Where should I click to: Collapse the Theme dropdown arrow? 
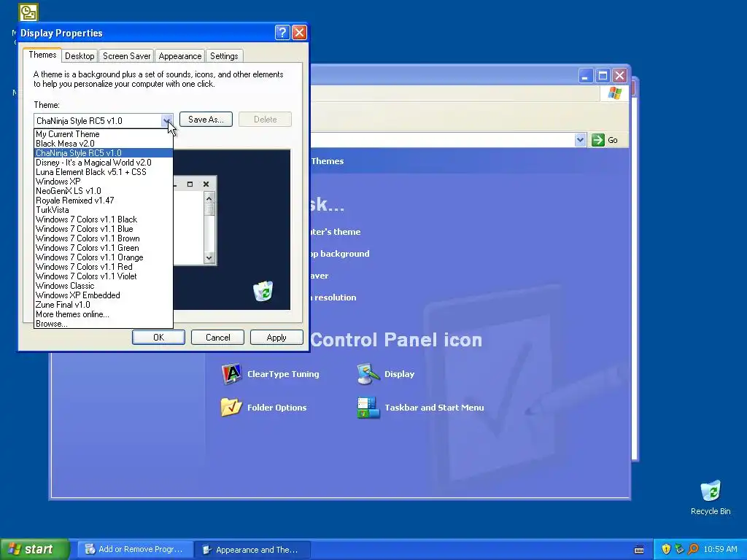coord(166,120)
